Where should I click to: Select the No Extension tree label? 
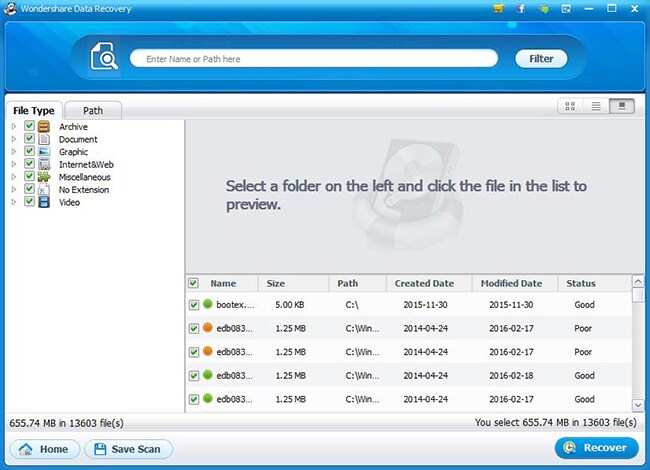coord(84,190)
